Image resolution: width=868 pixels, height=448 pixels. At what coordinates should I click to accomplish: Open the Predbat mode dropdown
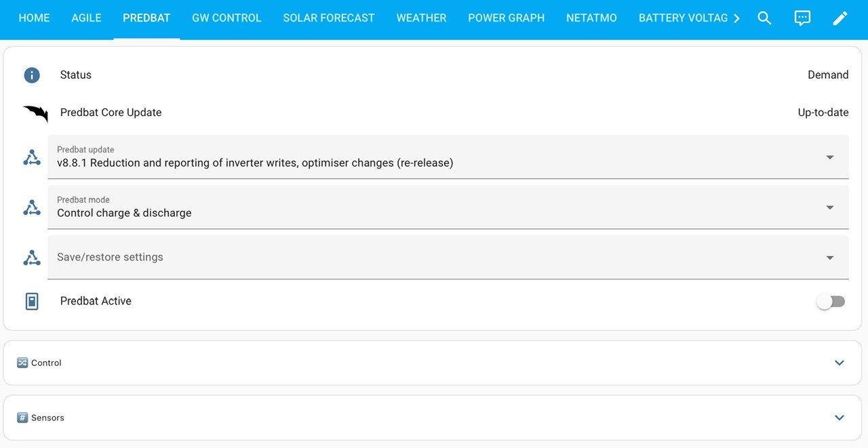click(x=448, y=207)
